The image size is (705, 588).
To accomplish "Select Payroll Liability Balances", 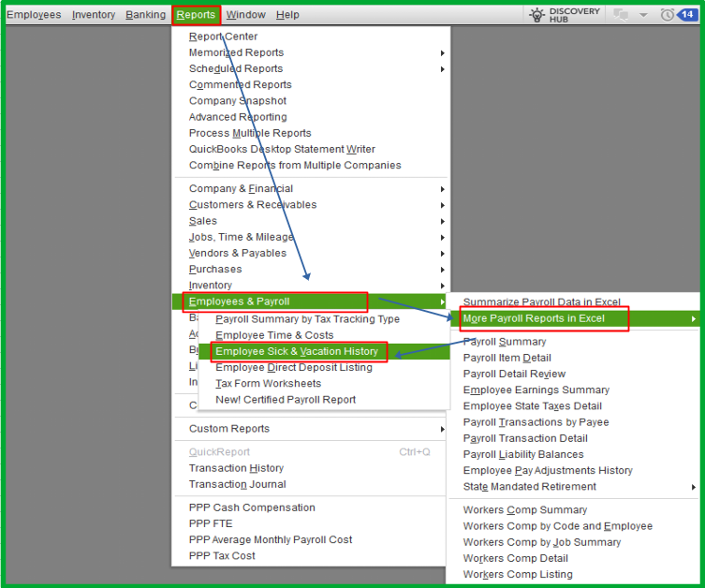I will (x=523, y=455).
